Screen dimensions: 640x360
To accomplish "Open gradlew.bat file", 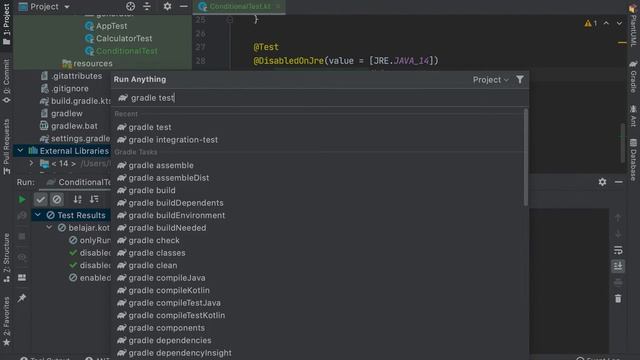I will (x=69, y=126).
